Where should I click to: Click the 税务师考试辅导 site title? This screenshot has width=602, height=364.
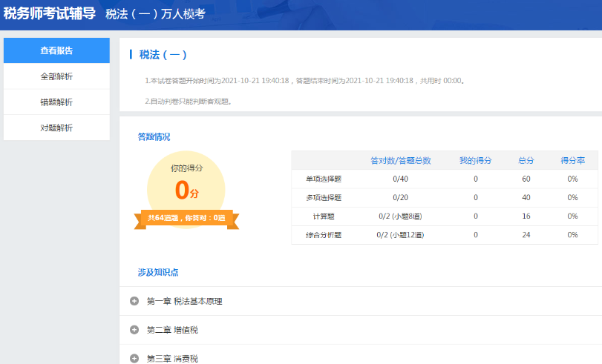(x=49, y=13)
